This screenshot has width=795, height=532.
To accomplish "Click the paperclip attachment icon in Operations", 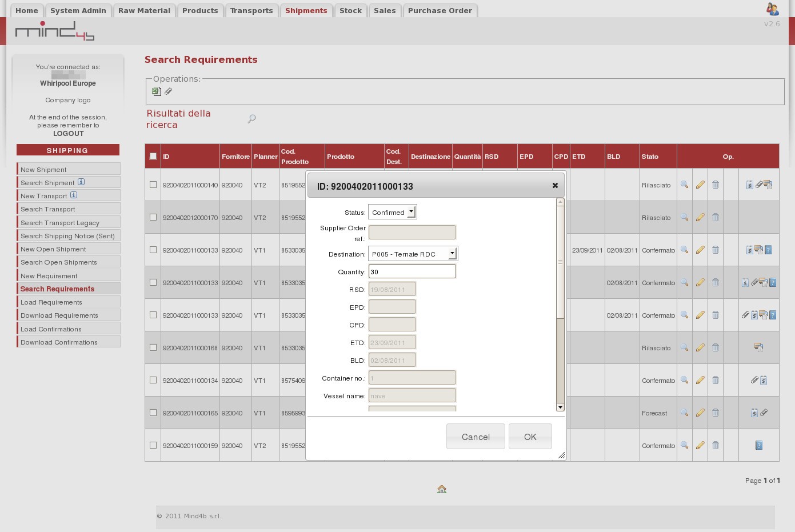I will (x=169, y=91).
